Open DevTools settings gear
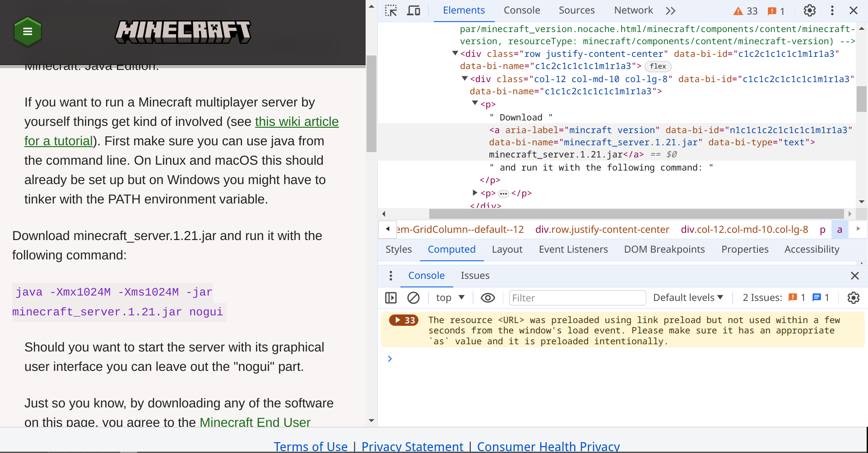 809,10
